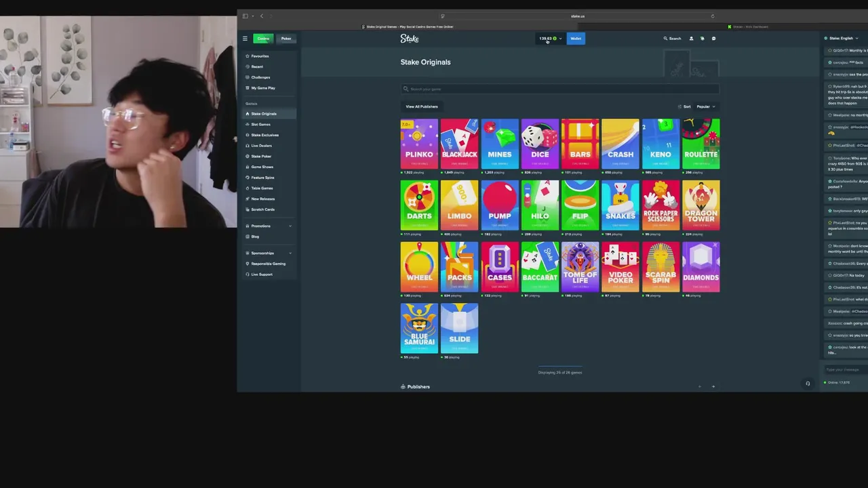This screenshot has width=868, height=488.
Task: Open Stake Poker in the sidebar
Action: pos(261,157)
